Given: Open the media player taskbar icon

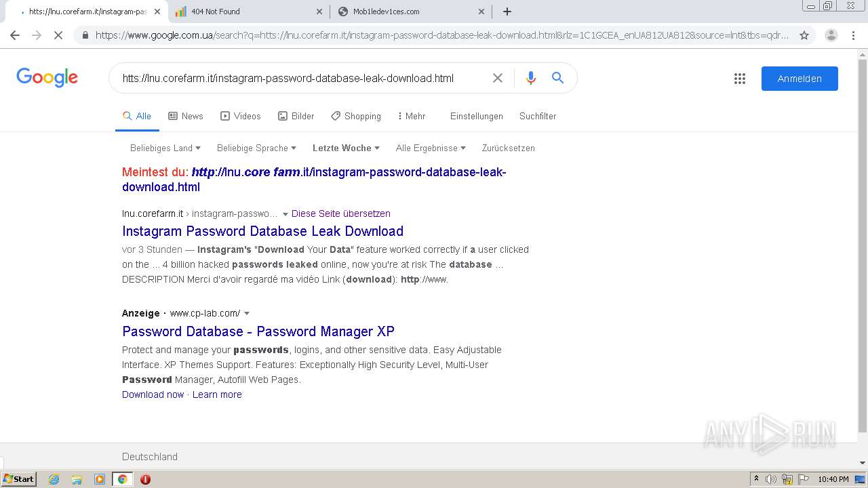Looking at the screenshot, I should click(x=100, y=479).
